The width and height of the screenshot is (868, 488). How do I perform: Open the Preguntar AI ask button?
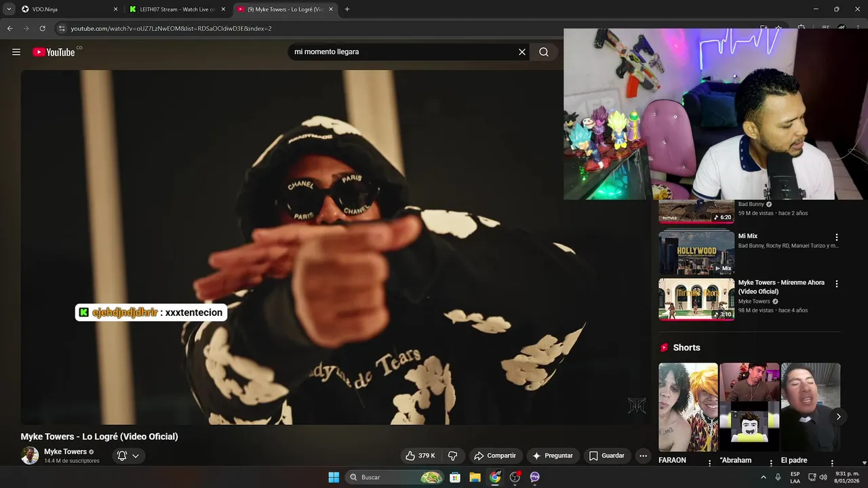553,455
